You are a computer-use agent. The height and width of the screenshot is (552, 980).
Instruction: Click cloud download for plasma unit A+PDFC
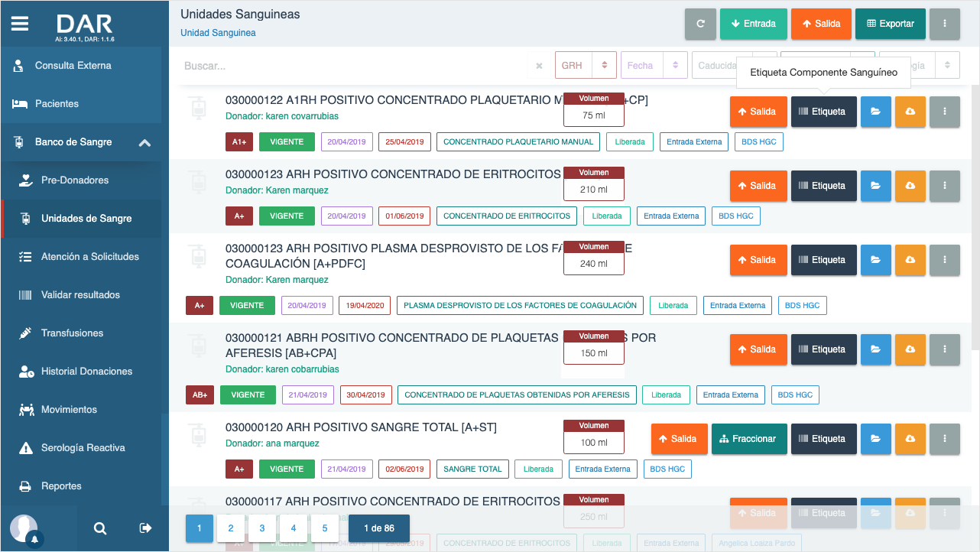coord(910,260)
